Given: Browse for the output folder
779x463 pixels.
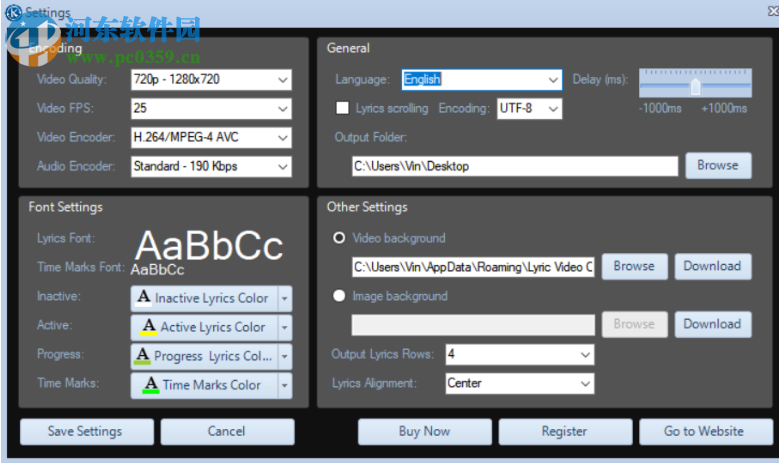Looking at the screenshot, I should pos(718,165).
